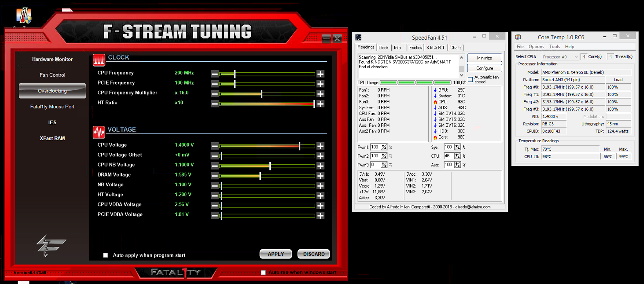The image size is (644, 284).
Task: Click SpeedFan Minimize button
Action: tap(485, 58)
